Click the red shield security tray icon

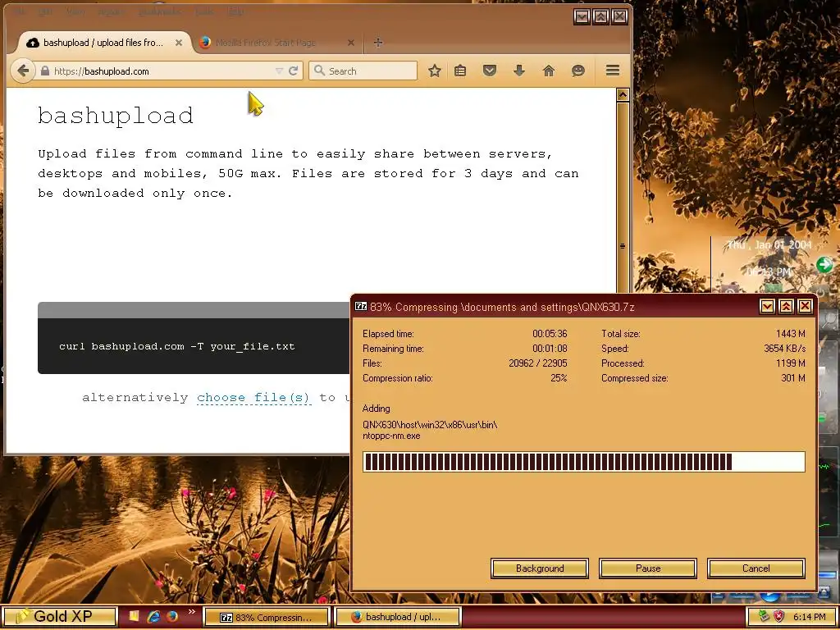[779, 617]
